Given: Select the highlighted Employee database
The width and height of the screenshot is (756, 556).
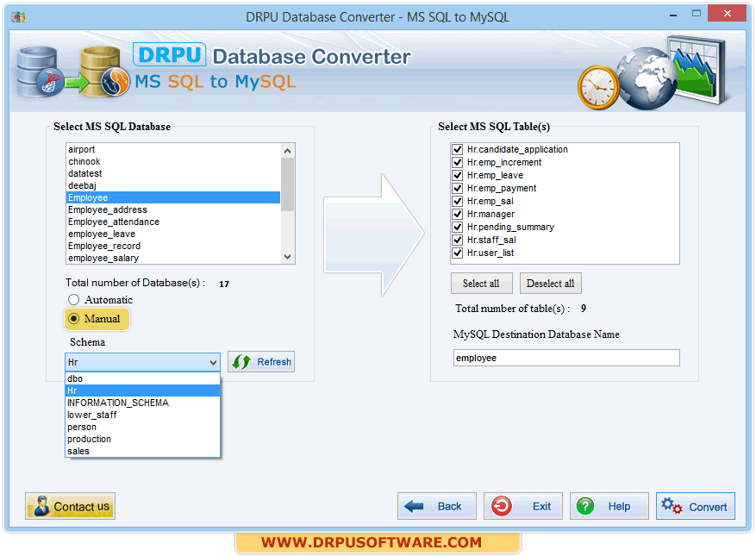Looking at the screenshot, I should [173, 197].
